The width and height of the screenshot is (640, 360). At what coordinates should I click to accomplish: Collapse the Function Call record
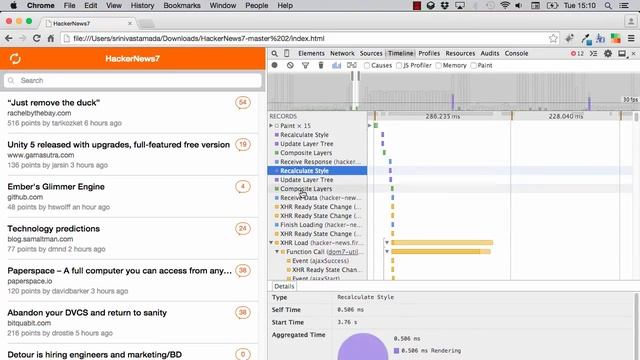point(277,251)
